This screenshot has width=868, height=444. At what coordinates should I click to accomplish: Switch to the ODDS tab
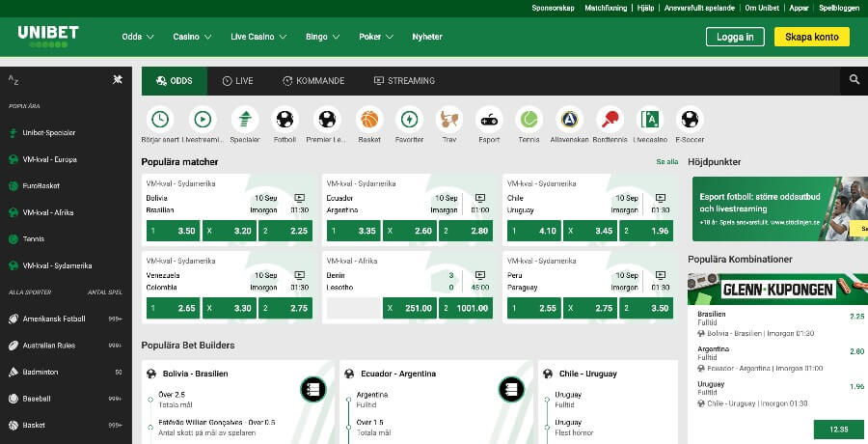(175, 81)
